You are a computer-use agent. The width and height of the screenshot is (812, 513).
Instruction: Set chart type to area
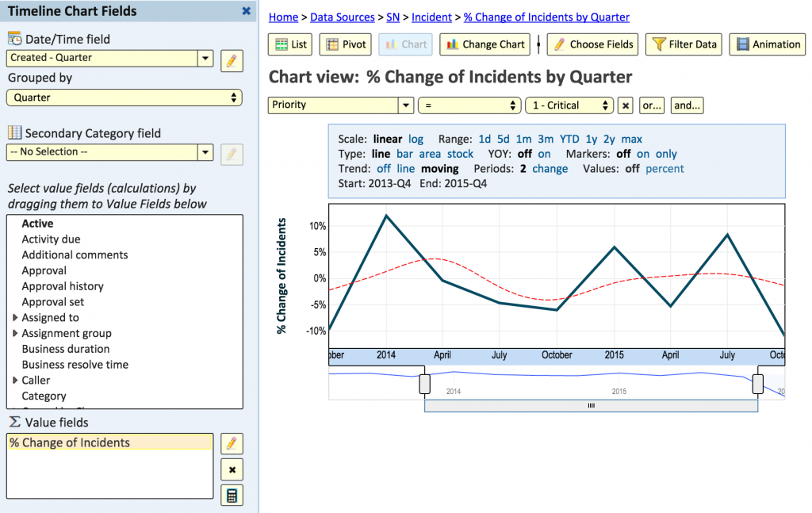(x=430, y=154)
